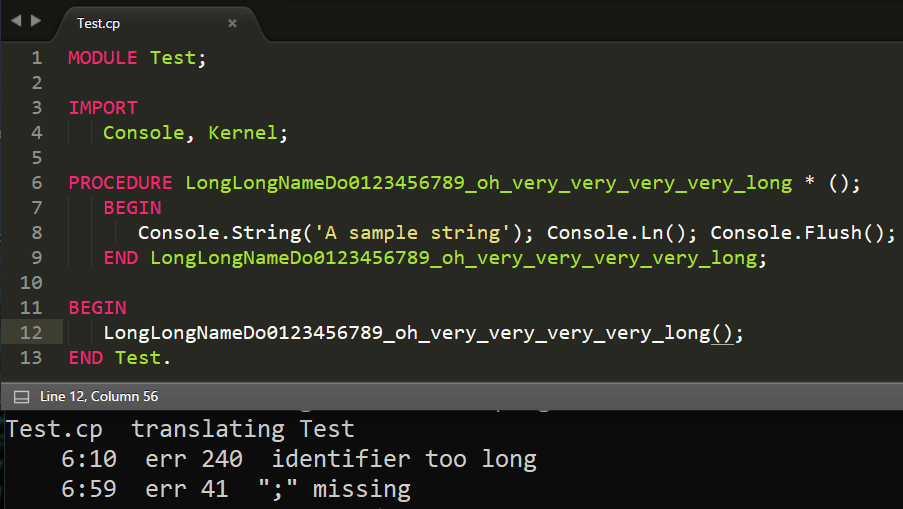Click the Console.Ln() call
The image size is (903, 509).
click(x=621, y=233)
